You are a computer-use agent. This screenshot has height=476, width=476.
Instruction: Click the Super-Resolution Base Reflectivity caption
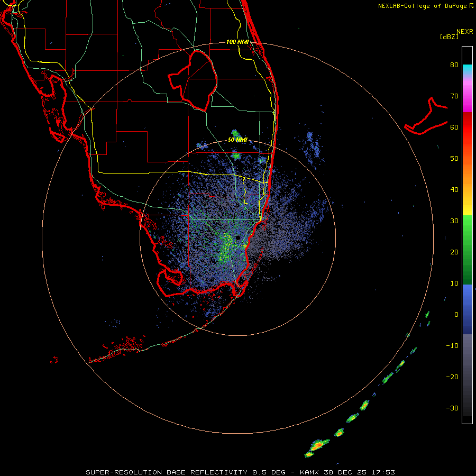click(241, 472)
